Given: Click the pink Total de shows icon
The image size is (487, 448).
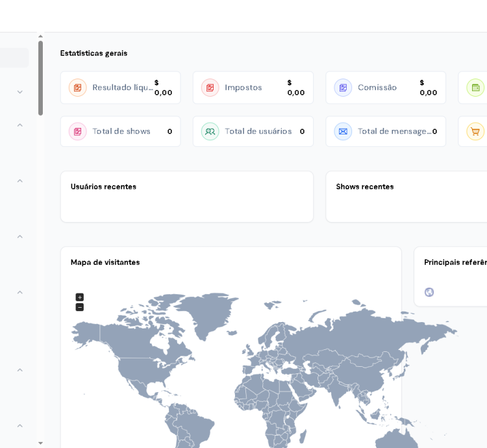Looking at the screenshot, I should pyautogui.click(x=77, y=131).
